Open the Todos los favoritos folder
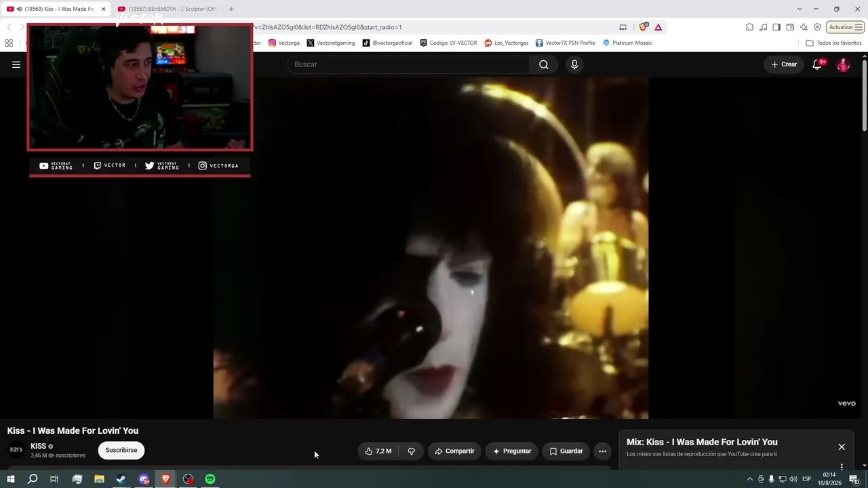Screen dimensions: 868x488 (833, 43)
